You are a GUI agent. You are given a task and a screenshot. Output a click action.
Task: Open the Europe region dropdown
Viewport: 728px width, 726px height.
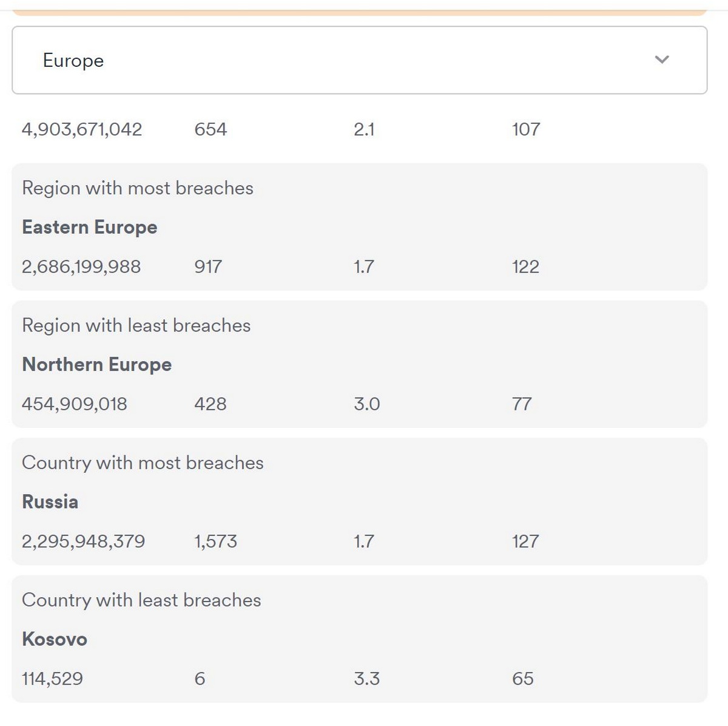pos(360,60)
